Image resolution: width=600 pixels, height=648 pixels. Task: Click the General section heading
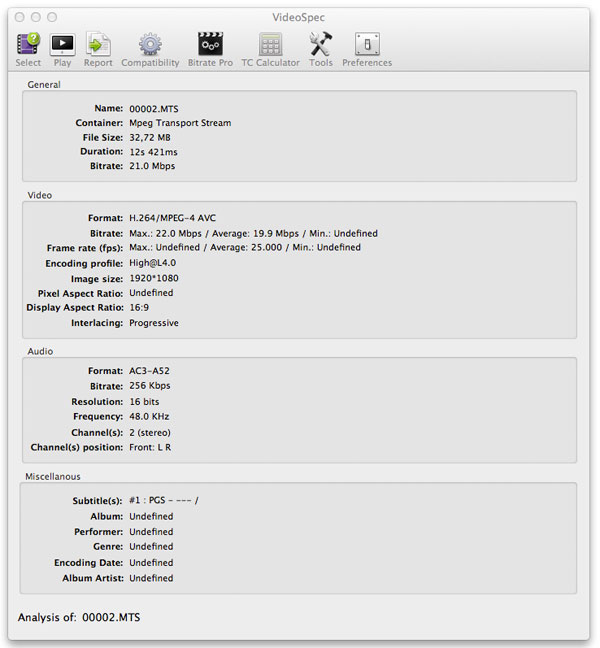coord(44,85)
